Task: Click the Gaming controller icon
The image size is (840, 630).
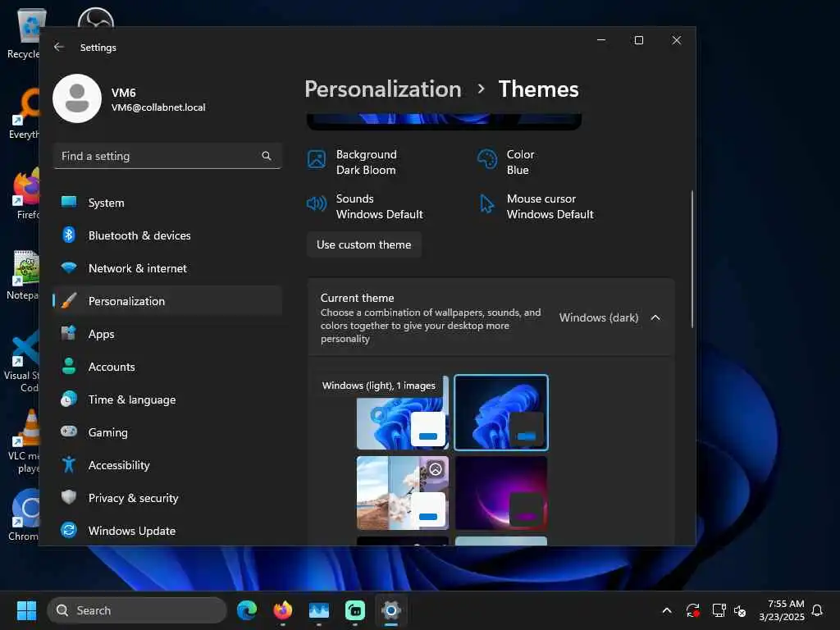Action: pyautogui.click(x=69, y=431)
